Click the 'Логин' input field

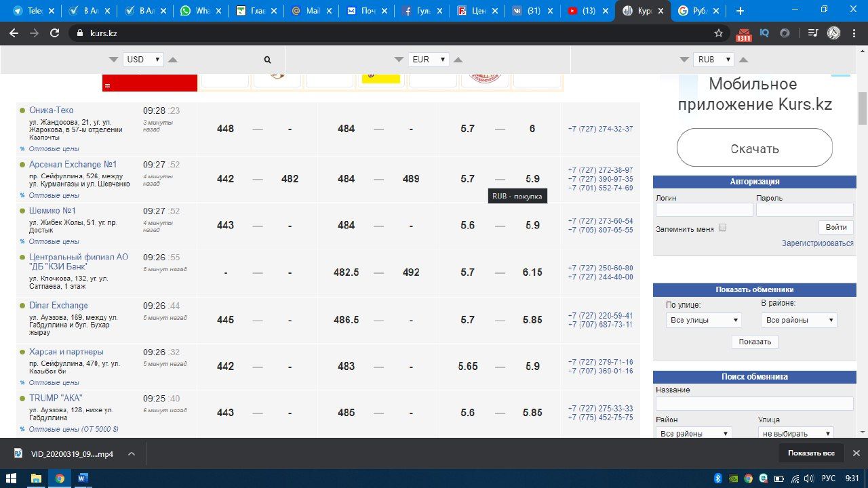click(704, 210)
